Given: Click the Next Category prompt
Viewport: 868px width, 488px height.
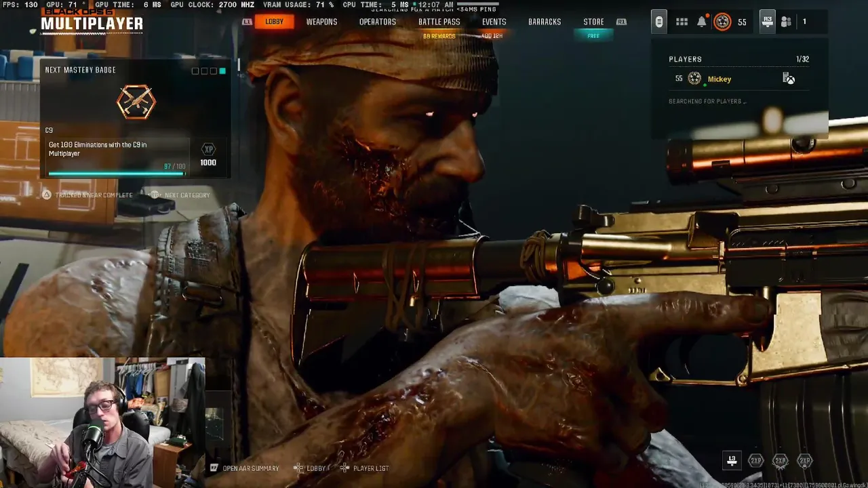Looking at the screenshot, I should tap(187, 195).
